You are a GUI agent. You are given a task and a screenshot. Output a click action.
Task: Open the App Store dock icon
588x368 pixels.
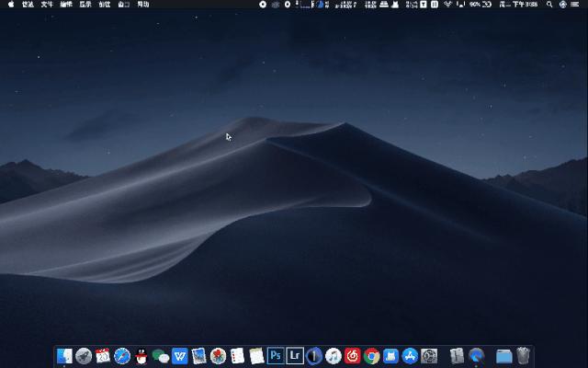pyautogui.click(x=410, y=356)
